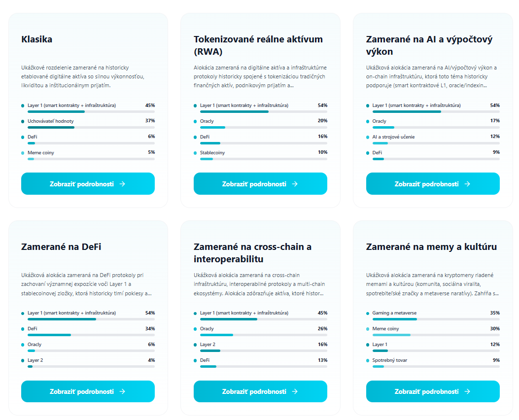Select the Zamerané na AI a výpočtový výkon heading
This screenshot has width=519, height=420.
click(429, 45)
